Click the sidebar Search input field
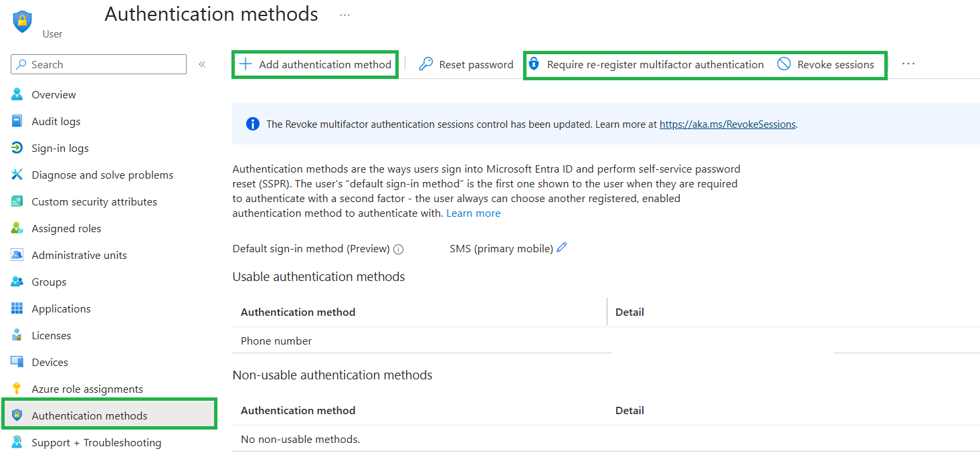 click(x=99, y=64)
